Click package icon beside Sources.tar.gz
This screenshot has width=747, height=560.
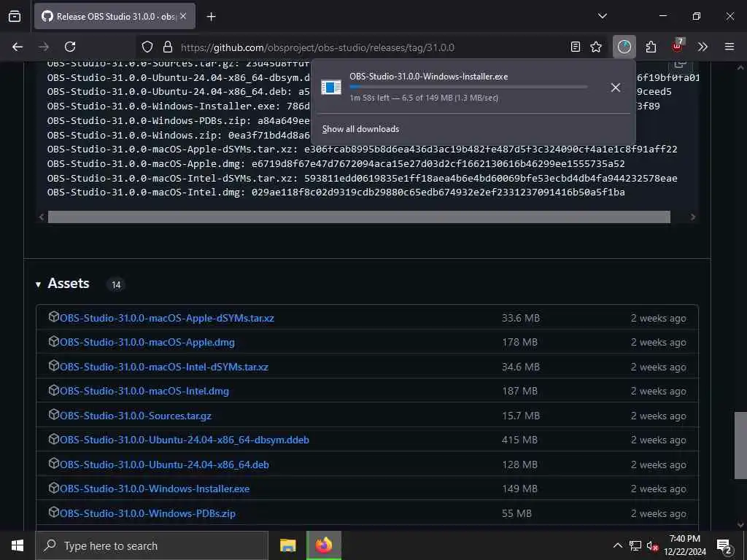54,414
